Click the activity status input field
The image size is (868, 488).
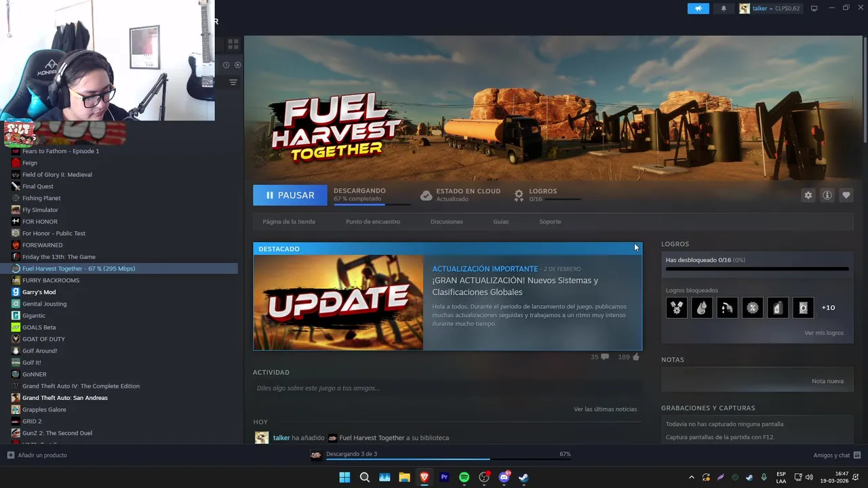446,388
